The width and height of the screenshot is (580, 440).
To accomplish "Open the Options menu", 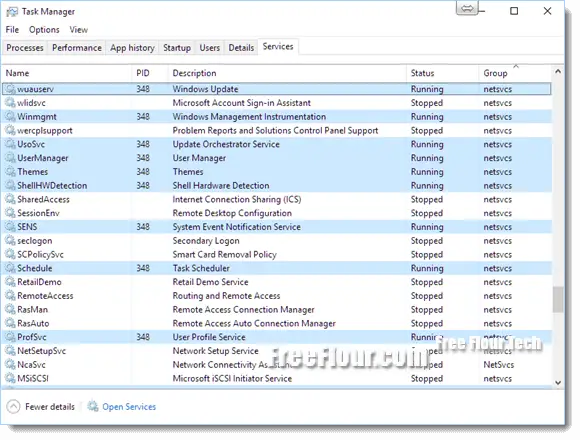I will [44, 30].
